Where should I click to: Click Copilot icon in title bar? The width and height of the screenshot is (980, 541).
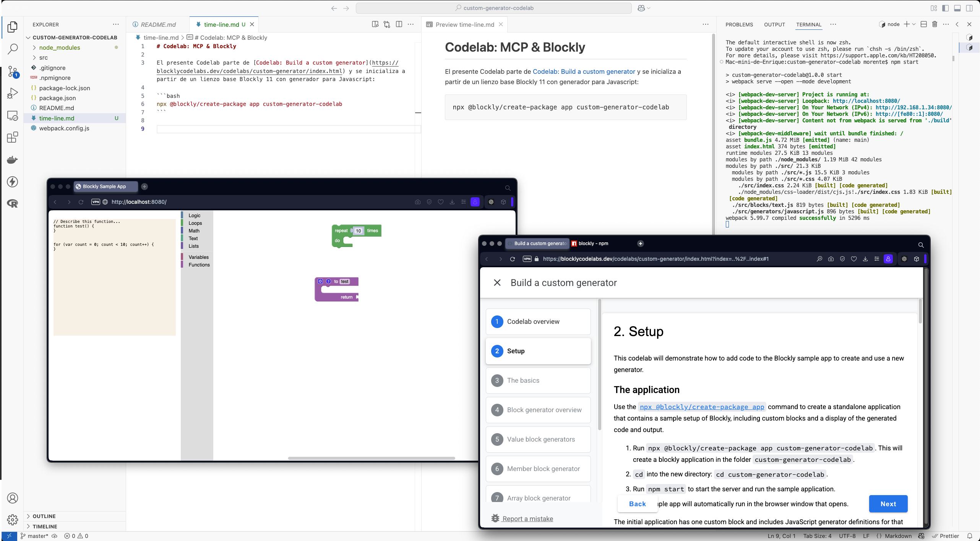[641, 8]
